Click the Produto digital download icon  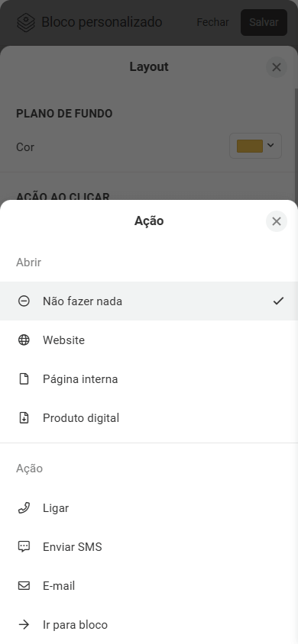pyautogui.click(x=24, y=417)
